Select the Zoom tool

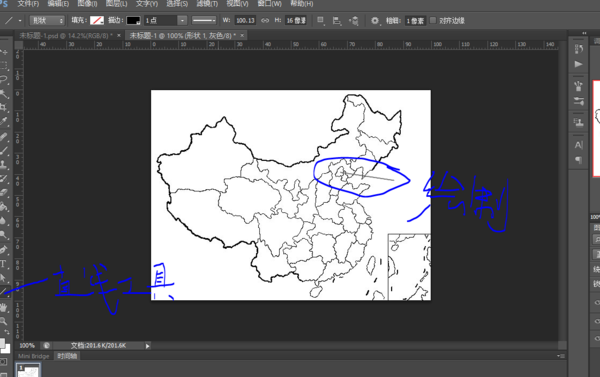click(4, 321)
